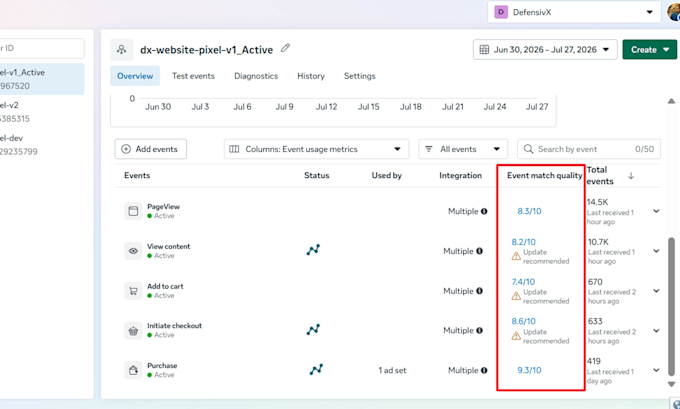Click info icon next to Multiple in Initiate checkout row

[x=479, y=330]
